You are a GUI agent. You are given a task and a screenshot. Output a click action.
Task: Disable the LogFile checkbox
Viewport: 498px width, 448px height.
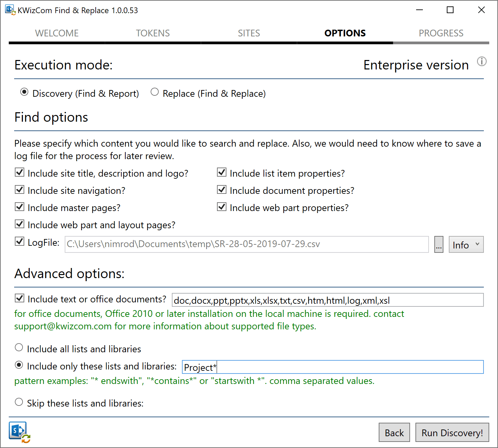tap(19, 241)
